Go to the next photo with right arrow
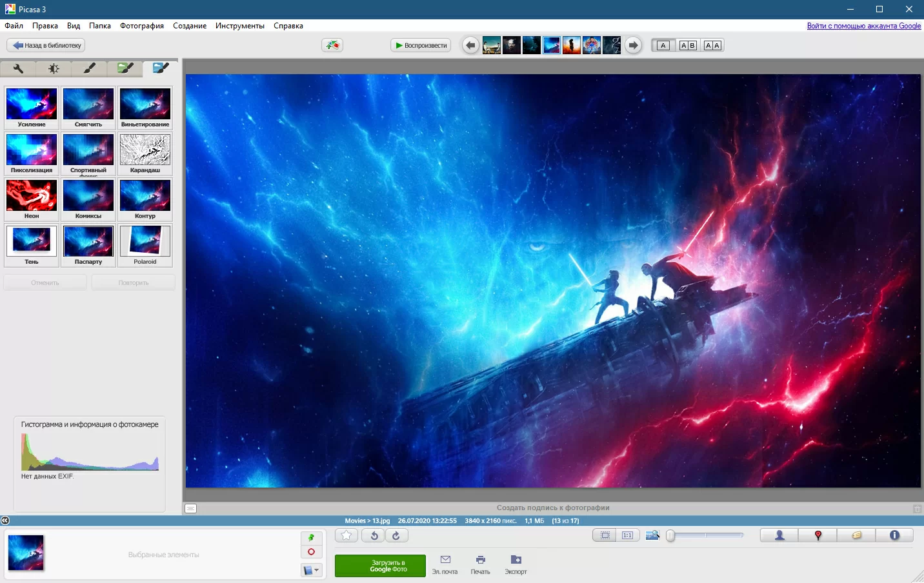 coord(634,45)
